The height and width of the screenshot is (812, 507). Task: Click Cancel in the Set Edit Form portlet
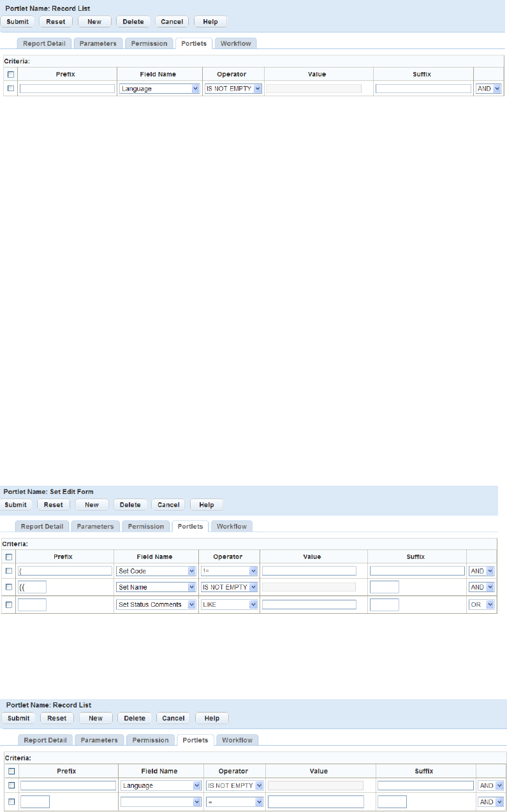(x=168, y=505)
